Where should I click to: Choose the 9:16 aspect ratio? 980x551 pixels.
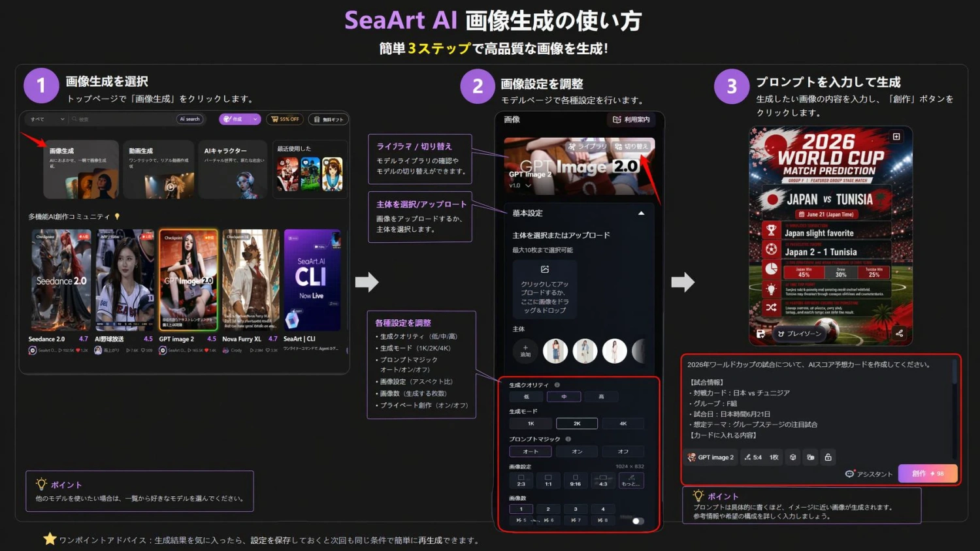point(576,480)
